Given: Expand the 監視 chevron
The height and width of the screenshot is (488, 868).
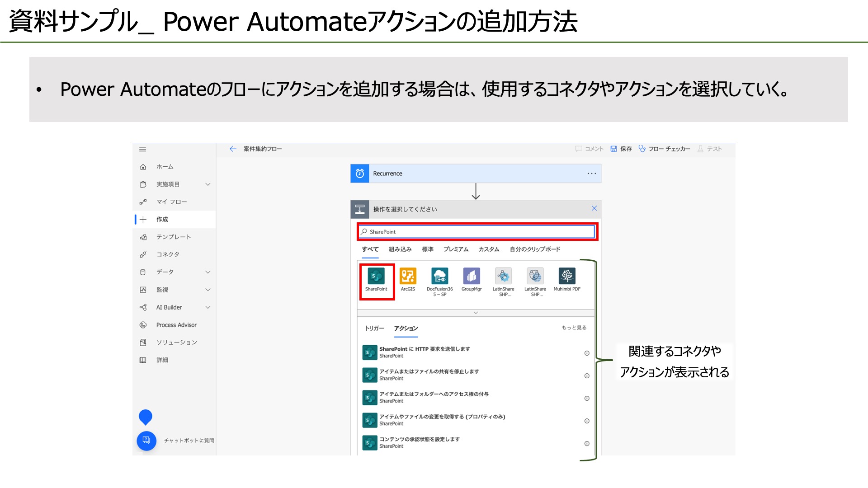Looking at the screenshot, I should 208,290.
